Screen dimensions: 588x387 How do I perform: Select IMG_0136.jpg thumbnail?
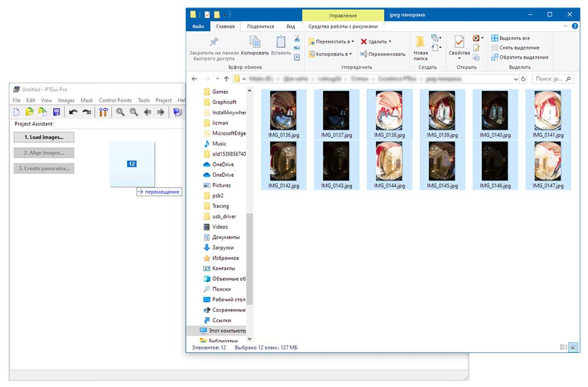(x=283, y=114)
